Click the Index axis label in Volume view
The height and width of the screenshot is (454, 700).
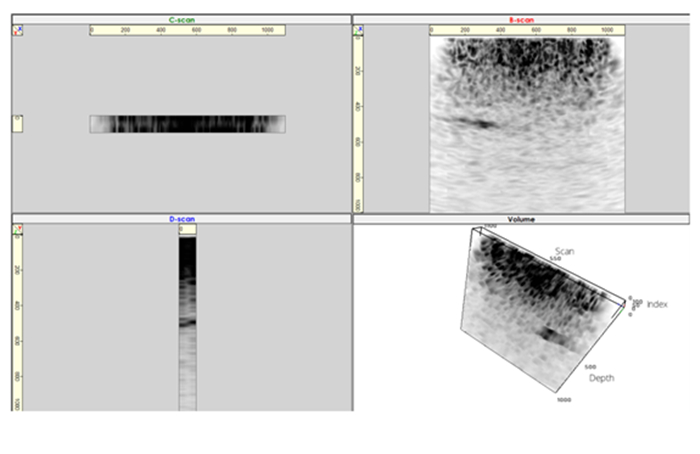click(x=657, y=304)
